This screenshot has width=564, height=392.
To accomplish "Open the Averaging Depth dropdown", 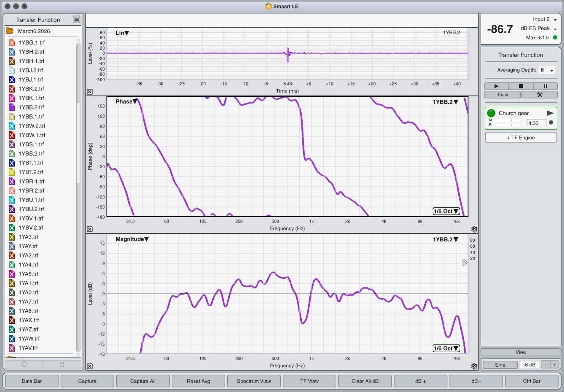I will click(547, 70).
